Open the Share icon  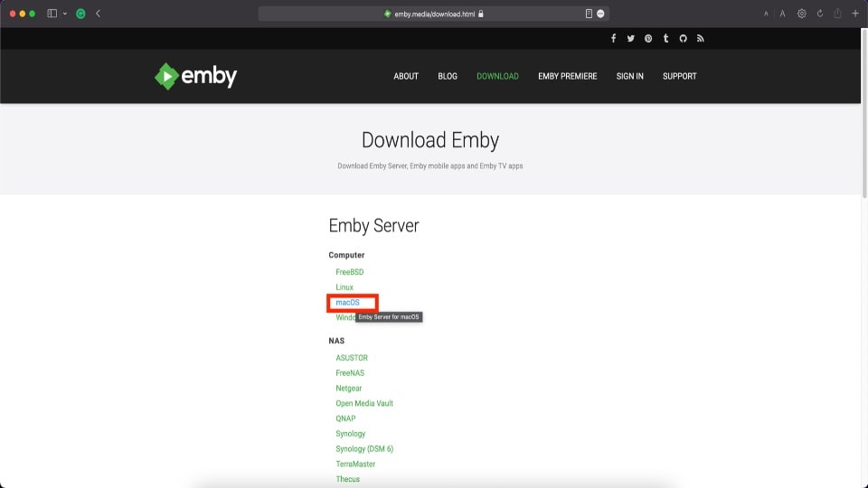(837, 14)
